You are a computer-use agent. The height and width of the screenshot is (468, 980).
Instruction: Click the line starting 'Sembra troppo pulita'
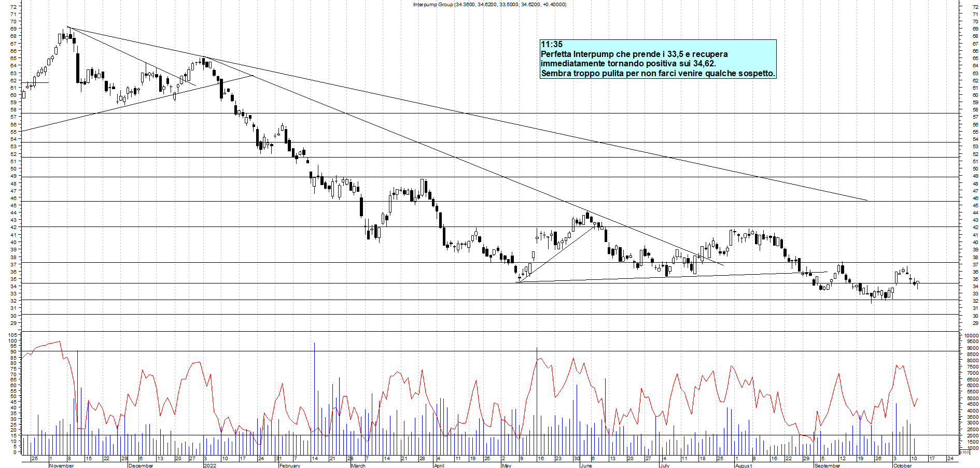tap(658, 74)
